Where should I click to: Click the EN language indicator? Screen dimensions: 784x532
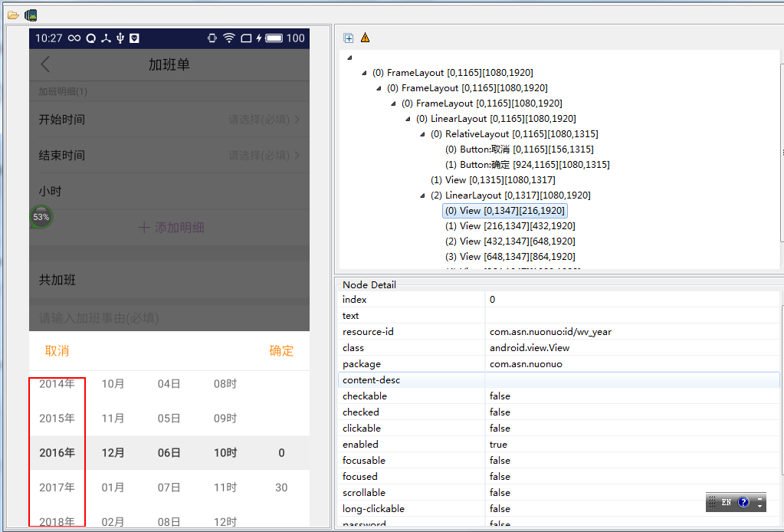tap(727, 502)
